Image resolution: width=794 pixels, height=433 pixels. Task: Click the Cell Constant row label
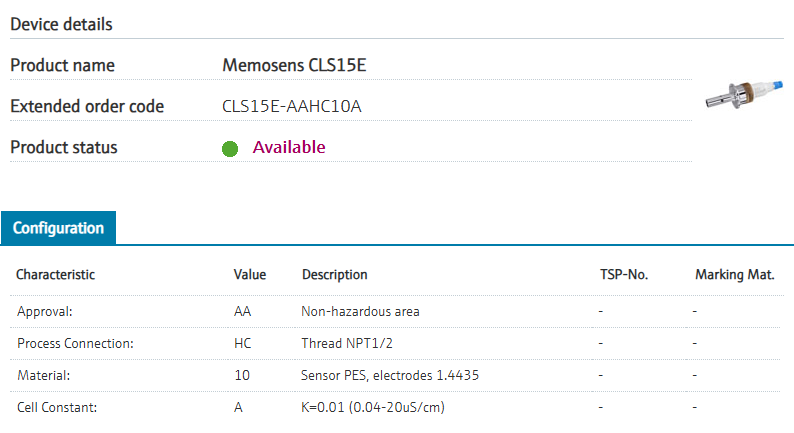click(x=59, y=407)
